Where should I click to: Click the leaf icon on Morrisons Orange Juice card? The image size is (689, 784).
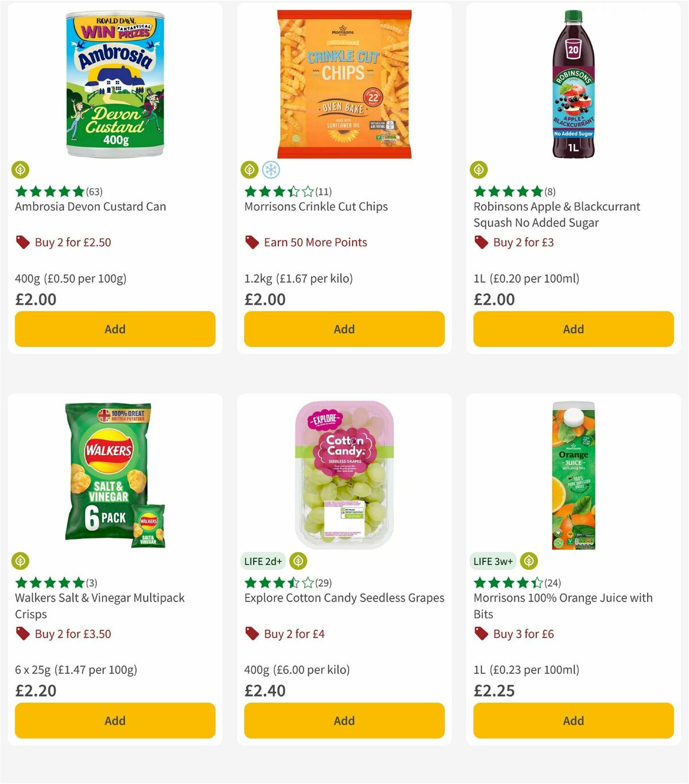tap(528, 561)
